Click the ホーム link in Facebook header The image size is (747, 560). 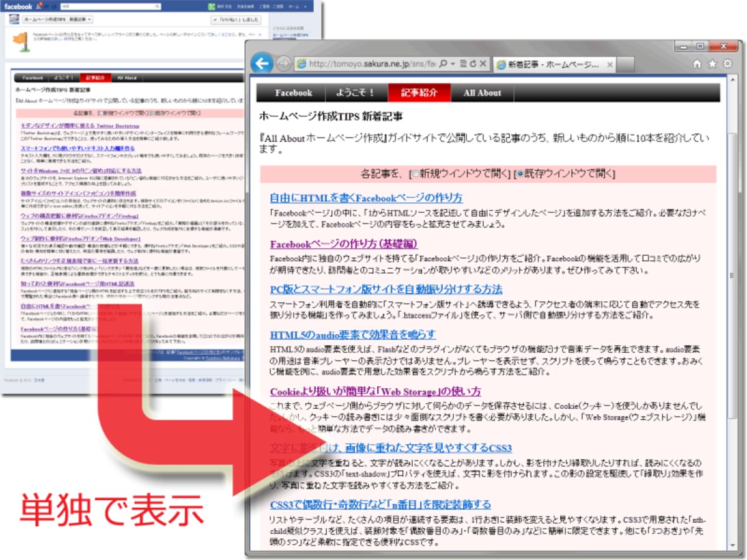[294, 6]
